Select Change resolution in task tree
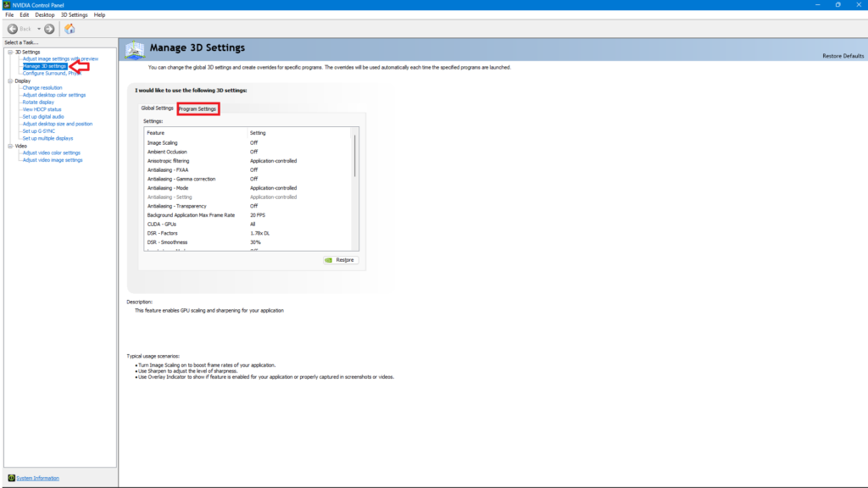Screen dimensions: 868x488 click(42, 87)
